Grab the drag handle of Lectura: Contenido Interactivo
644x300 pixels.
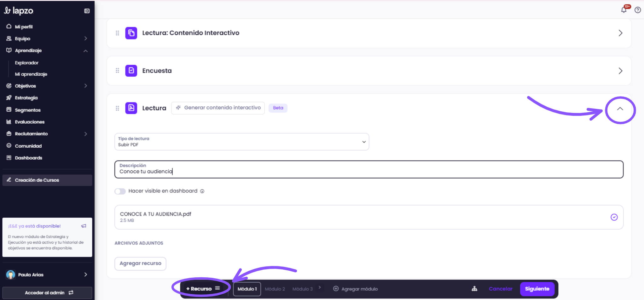point(117,33)
